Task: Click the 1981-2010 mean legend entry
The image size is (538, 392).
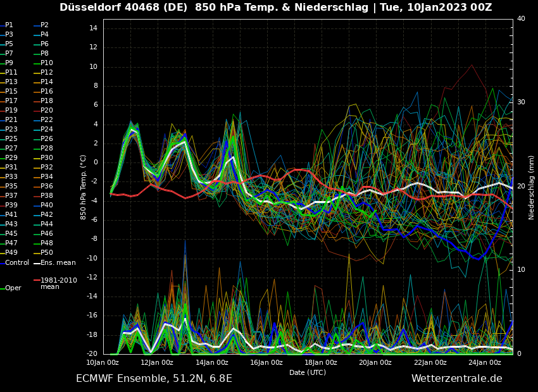Action: (x=58, y=283)
